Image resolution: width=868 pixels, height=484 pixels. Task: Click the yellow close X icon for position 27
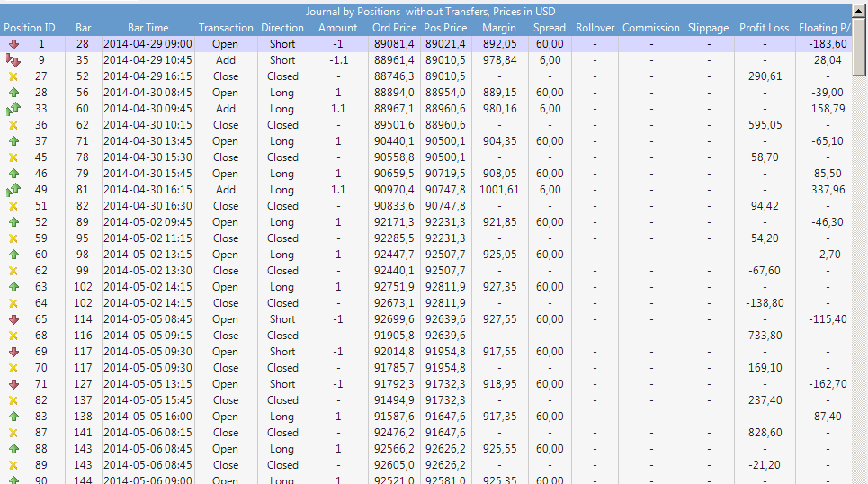13,76
